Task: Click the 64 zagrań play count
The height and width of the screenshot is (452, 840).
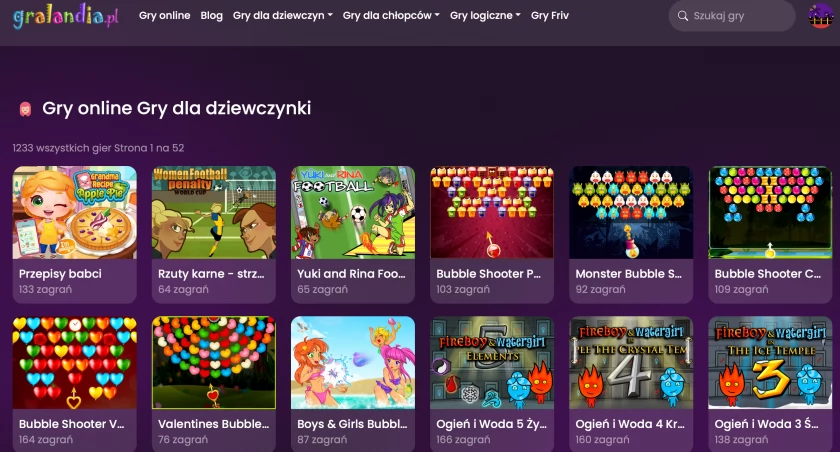Action: (x=183, y=290)
